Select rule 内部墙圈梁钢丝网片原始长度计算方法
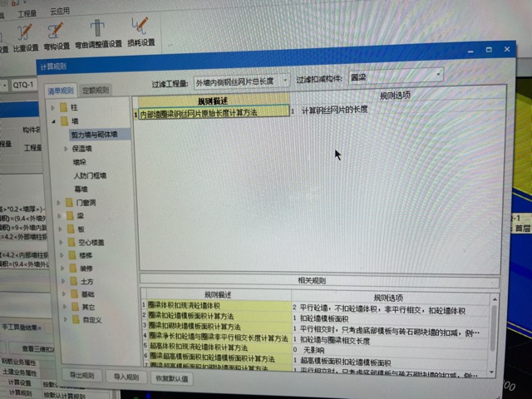 pos(214,113)
